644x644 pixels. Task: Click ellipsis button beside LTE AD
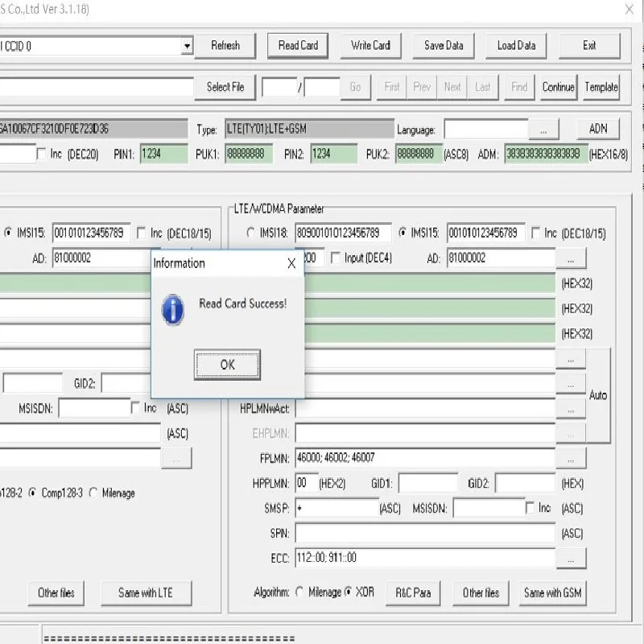571,258
